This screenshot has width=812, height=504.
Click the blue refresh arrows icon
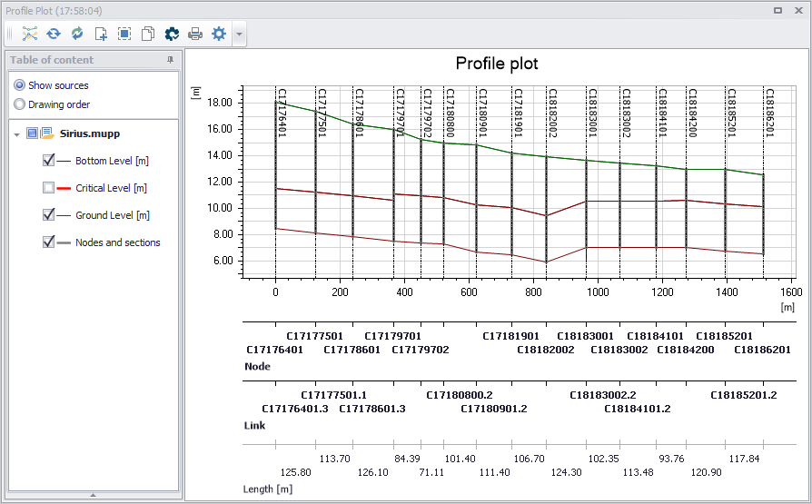click(54, 34)
